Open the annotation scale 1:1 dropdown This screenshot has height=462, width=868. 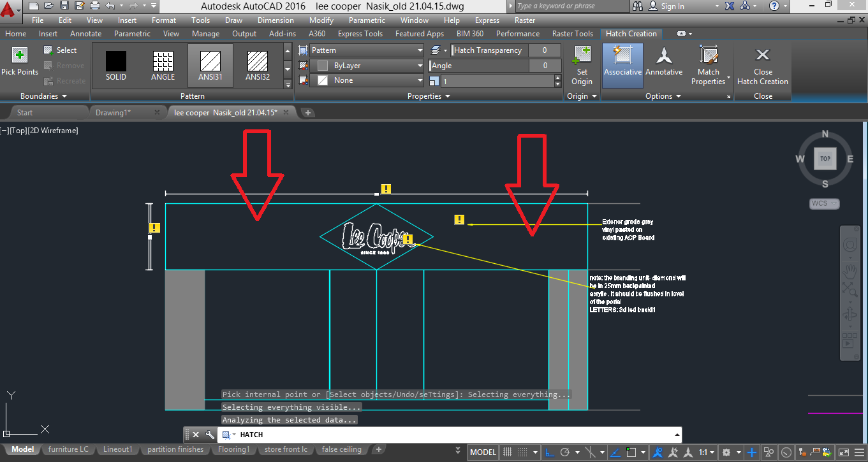click(x=706, y=452)
